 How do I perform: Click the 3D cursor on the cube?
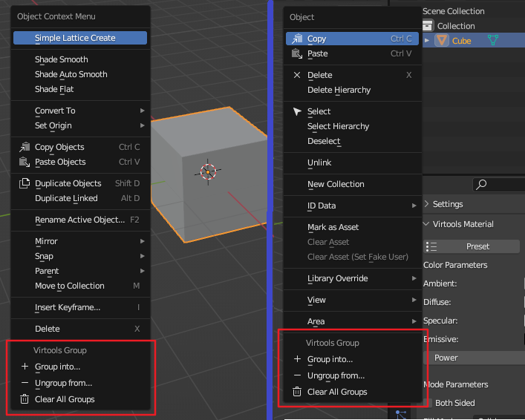(208, 171)
